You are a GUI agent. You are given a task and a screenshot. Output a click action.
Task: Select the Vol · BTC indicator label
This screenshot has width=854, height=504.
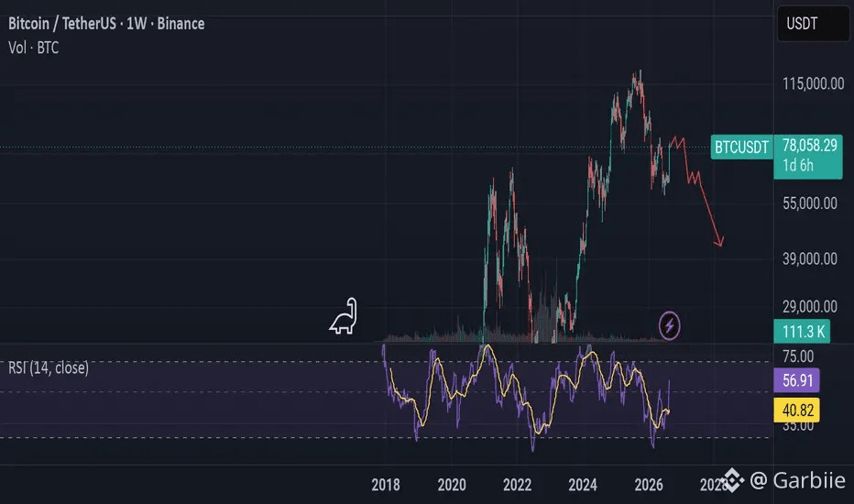click(x=33, y=48)
